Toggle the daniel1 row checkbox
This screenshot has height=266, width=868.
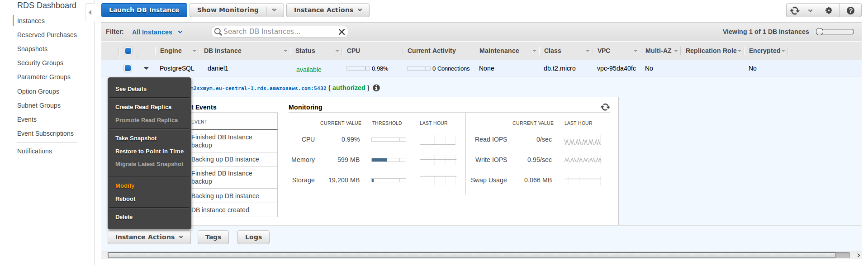click(128, 68)
